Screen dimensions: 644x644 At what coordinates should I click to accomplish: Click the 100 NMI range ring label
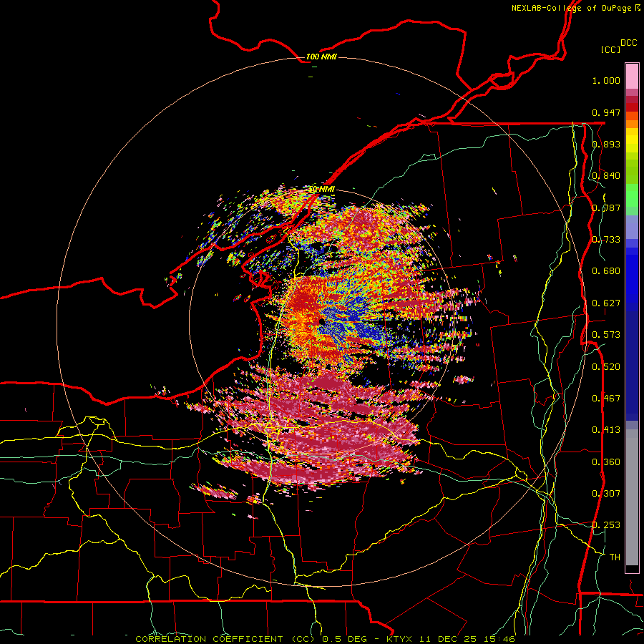tap(321, 57)
